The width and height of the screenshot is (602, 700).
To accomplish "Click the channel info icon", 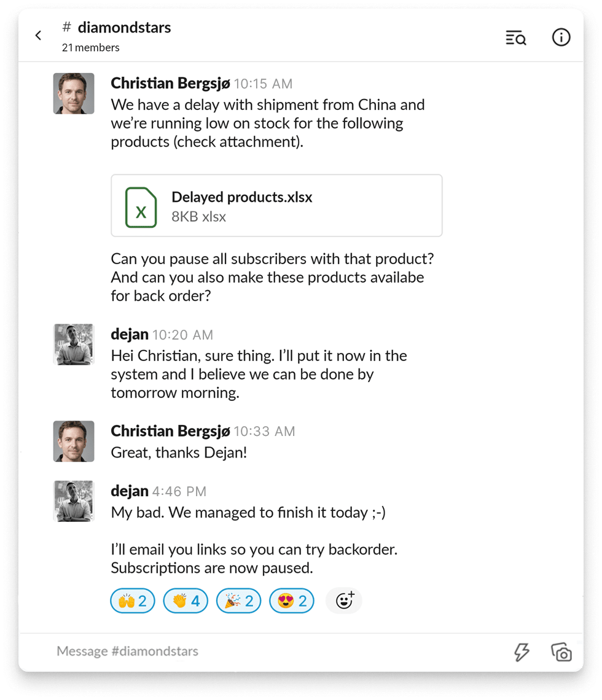I will [x=561, y=37].
